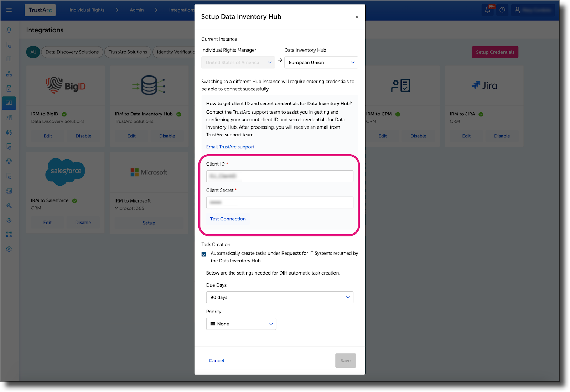This screenshot has width=570, height=392.
Task: Click green verified badge on IRM to Salesforce
Action: [74, 200]
